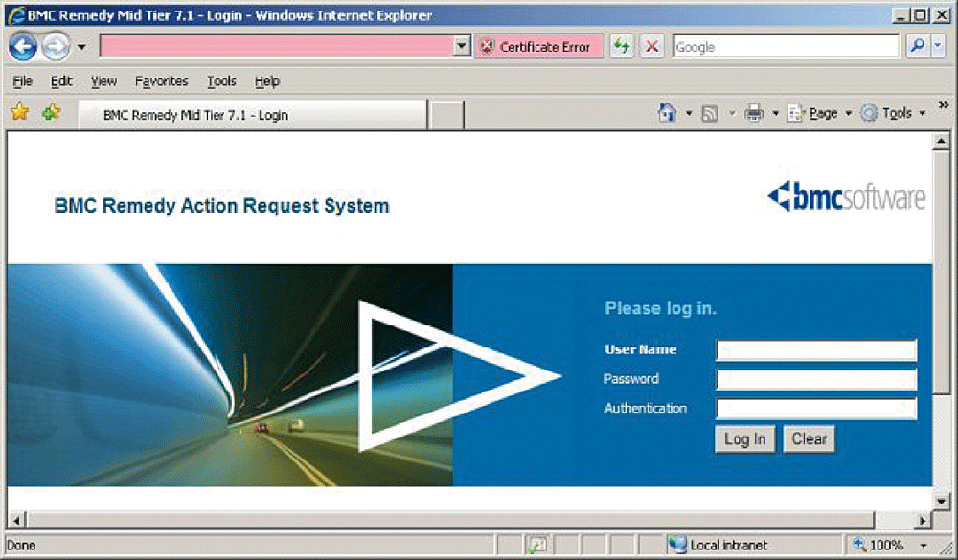Click the green Refresh page icon
Viewport: 958px width, 560px height.
(622, 46)
